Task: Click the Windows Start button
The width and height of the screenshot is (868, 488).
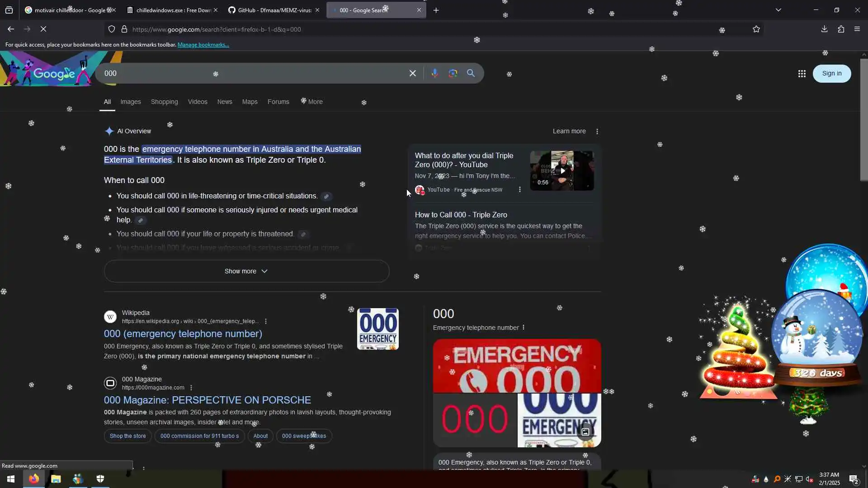Action: [11, 479]
